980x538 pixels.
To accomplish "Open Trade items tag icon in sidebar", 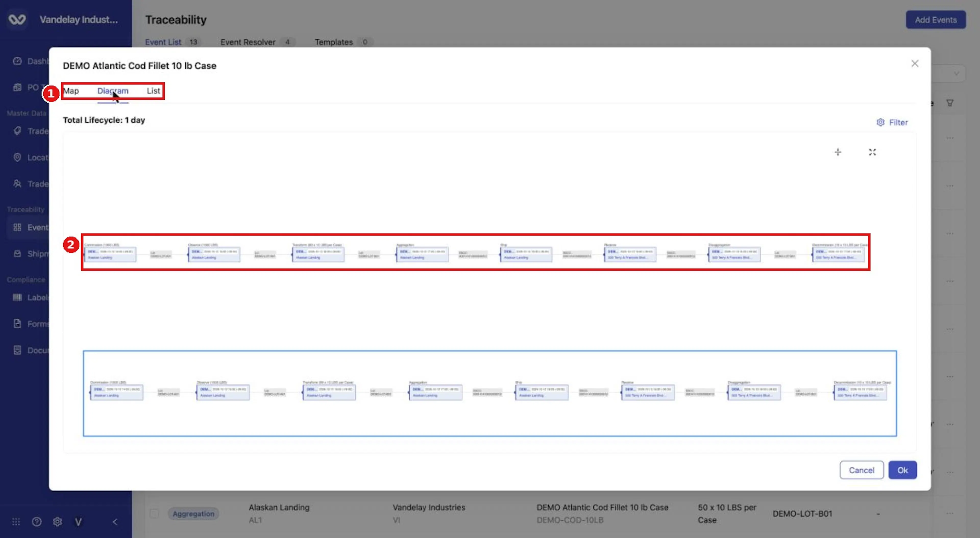I will [x=17, y=131].
